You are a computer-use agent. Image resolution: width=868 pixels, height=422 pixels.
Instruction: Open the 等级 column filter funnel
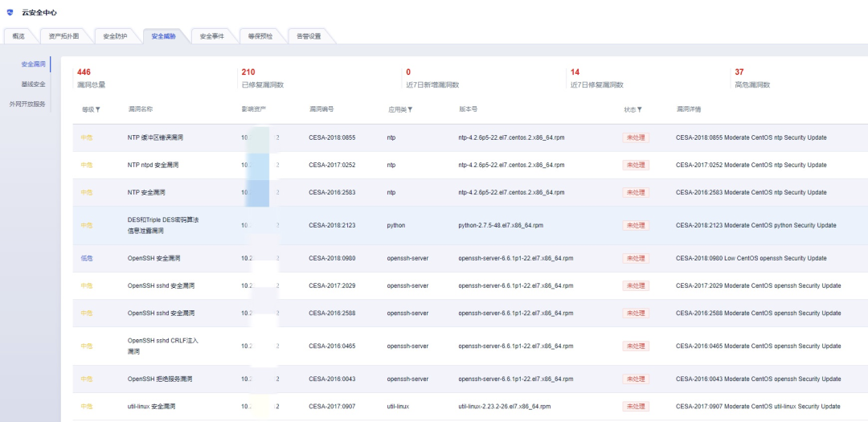(x=98, y=109)
